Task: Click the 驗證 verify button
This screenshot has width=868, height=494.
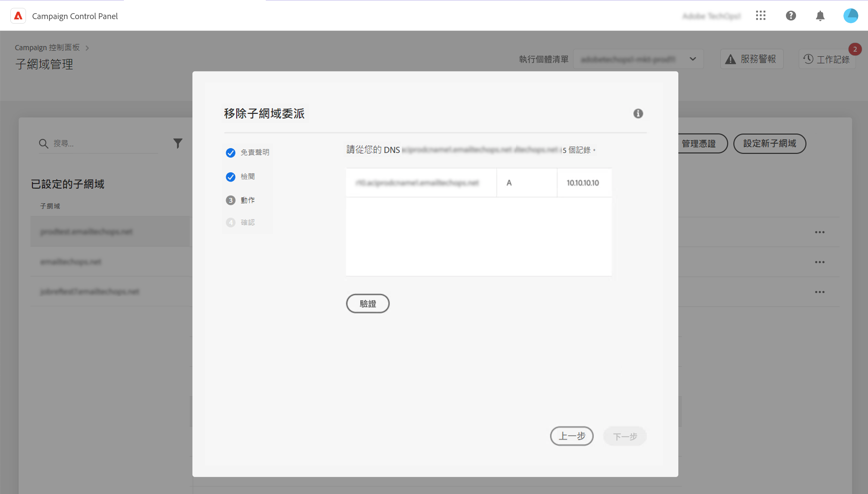Action: click(x=368, y=303)
